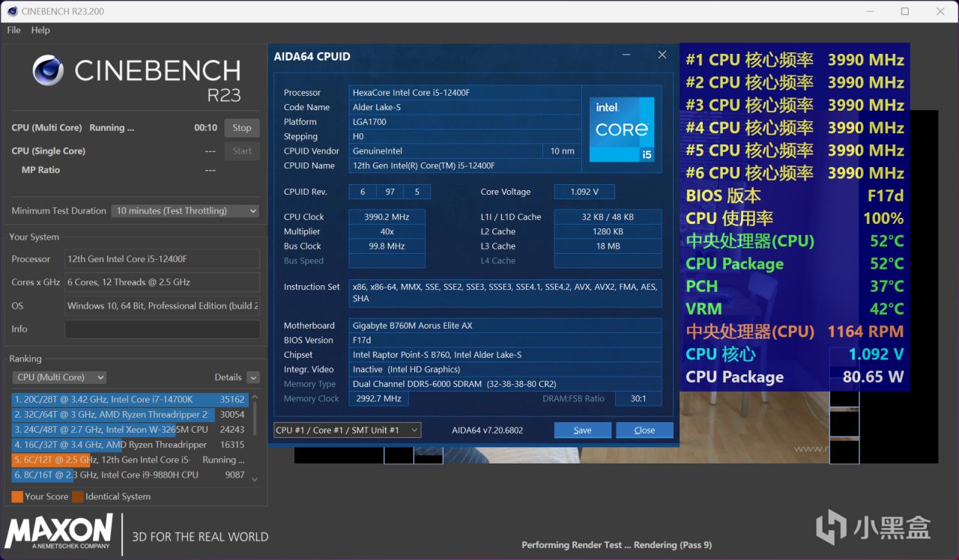Select the Intel Xeon W-3265M ranking row

coord(130,430)
